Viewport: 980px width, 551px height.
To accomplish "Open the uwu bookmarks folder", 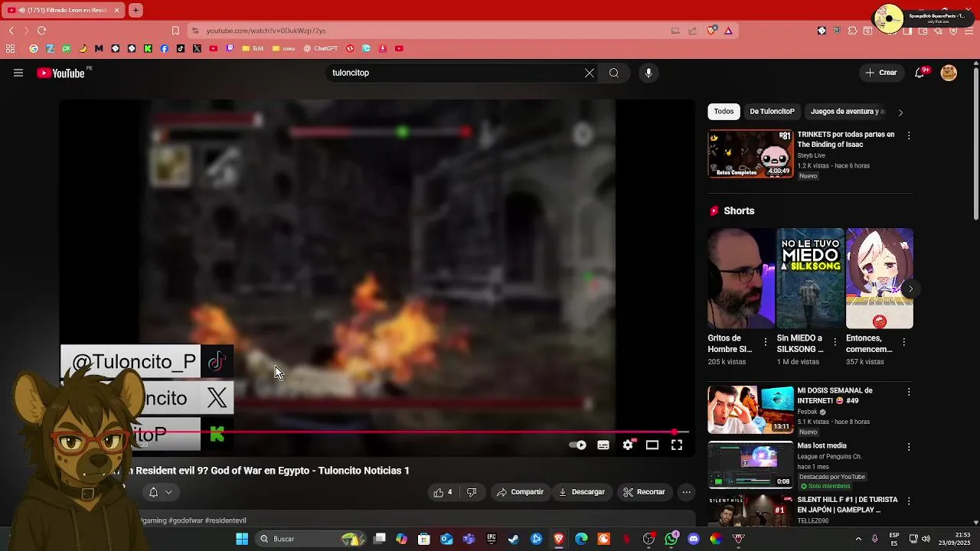I will click(283, 48).
